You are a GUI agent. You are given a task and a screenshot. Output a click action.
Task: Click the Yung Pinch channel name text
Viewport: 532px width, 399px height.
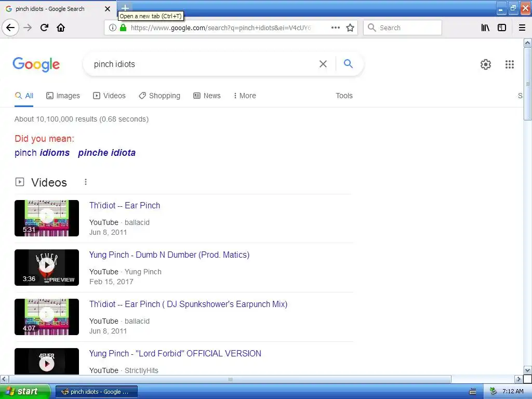(x=143, y=272)
